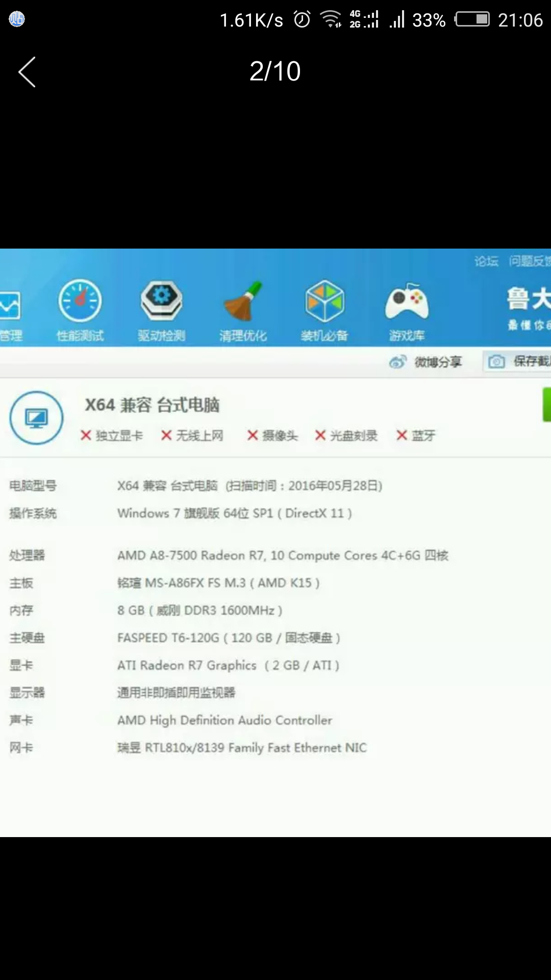
Task: Select the RTL810x/8139 Family Fast Ethernet NIC value
Action: click(x=242, y=748)
